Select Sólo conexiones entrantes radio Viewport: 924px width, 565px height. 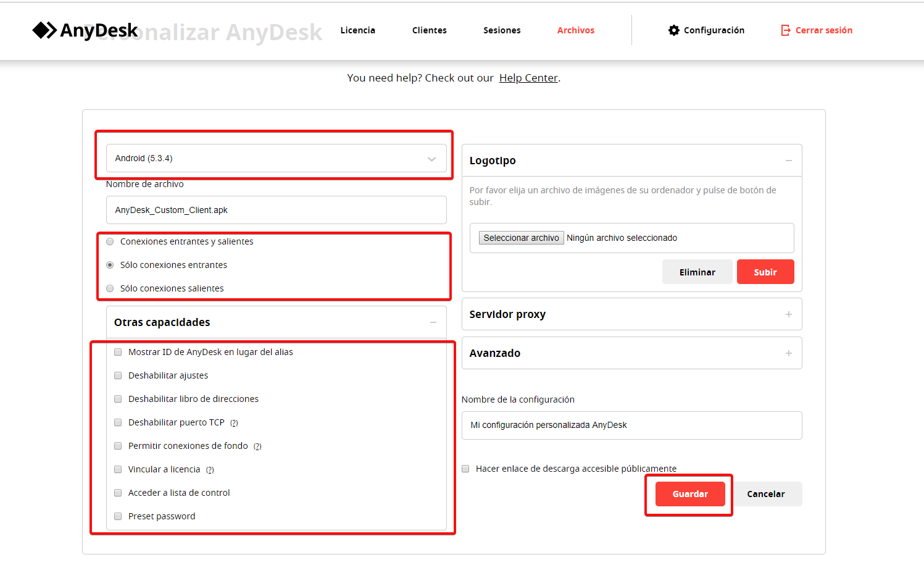(x=110, y=265)
